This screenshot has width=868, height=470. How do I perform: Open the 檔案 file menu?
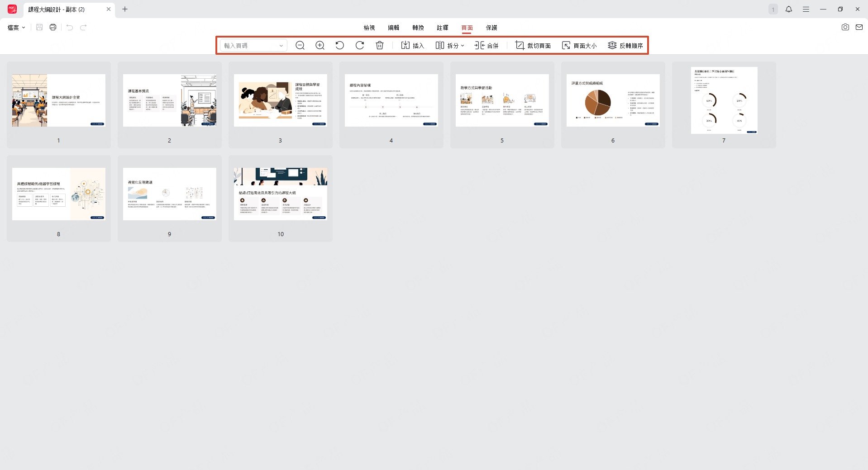(x=16, y=27)
